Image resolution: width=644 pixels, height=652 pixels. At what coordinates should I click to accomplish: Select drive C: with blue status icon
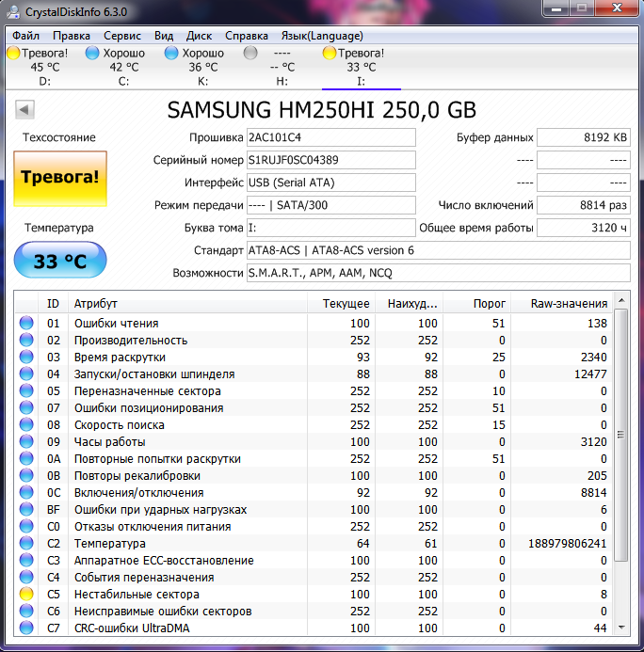(x=92, y=54)
